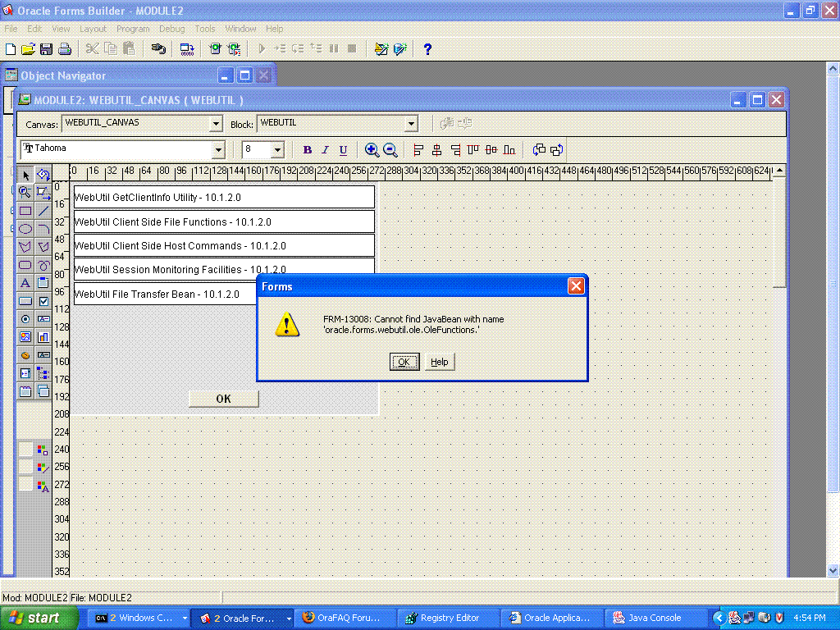
Task: Open the Tahoma font dropdown
Action: 218,150
